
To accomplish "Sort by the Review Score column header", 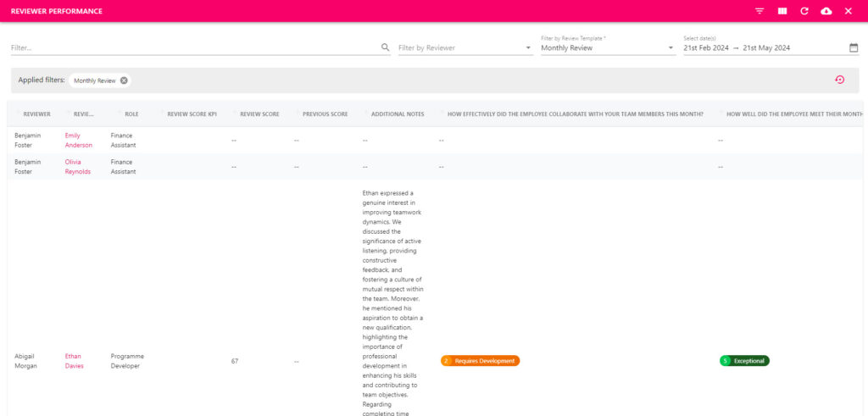I will tap(259, 114).
